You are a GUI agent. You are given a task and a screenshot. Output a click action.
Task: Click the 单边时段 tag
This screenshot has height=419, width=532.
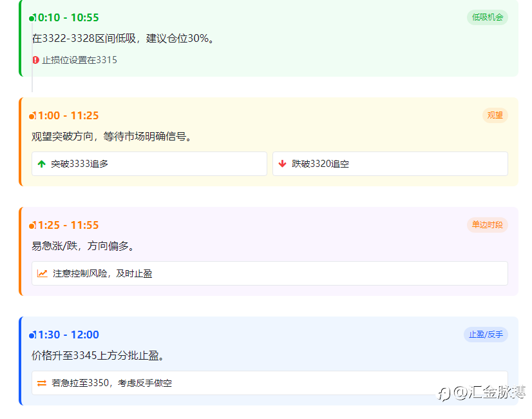coord(488,225)
